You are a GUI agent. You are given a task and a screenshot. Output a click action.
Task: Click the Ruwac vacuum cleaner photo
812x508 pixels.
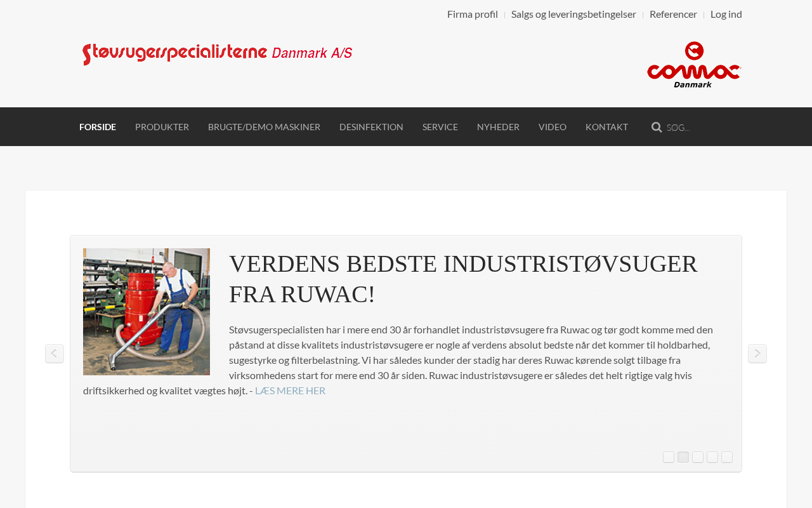point(147,312)
